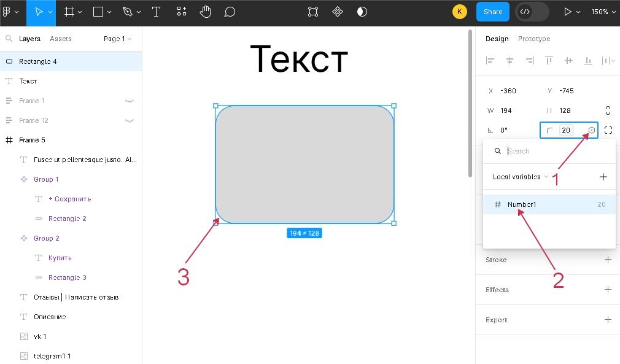
Task: Show hidden Frame 12 layer
Action: click(x=130, y=120)
